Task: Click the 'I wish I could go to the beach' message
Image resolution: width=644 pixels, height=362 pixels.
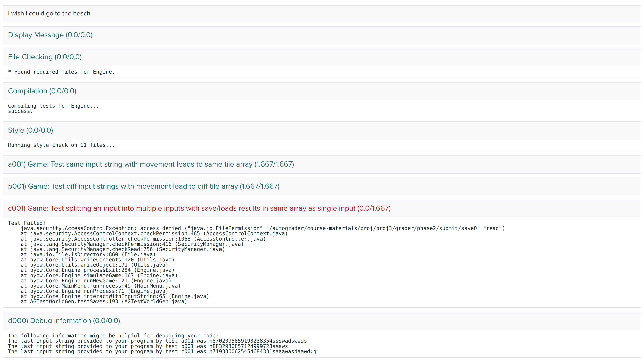Action: point(49,13)
